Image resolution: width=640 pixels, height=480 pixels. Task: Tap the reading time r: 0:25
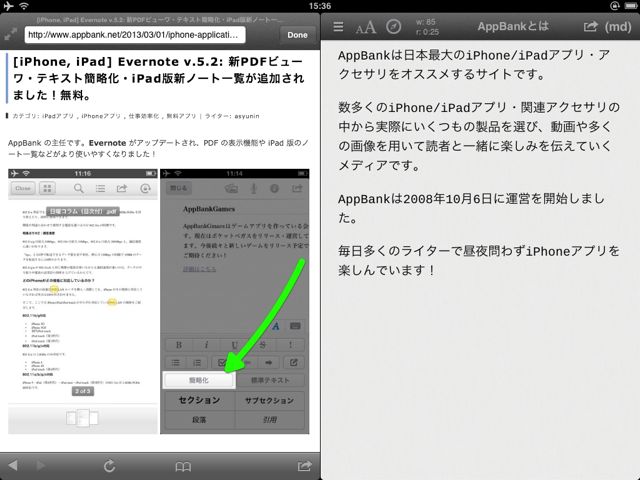[x=427, y=32]
